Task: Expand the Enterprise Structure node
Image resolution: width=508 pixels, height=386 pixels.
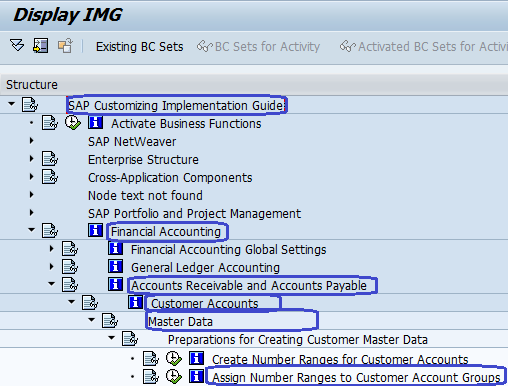Action: [x=32, y=159]
